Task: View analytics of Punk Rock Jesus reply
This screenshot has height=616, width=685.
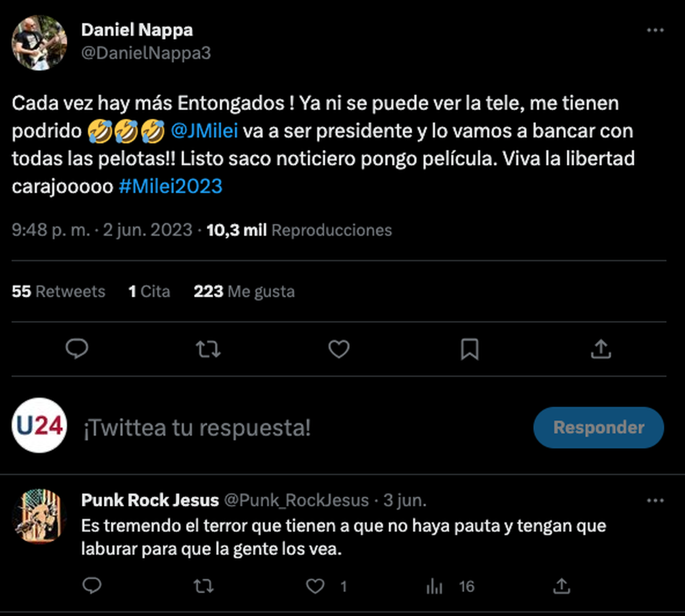Action: (434, 586)
